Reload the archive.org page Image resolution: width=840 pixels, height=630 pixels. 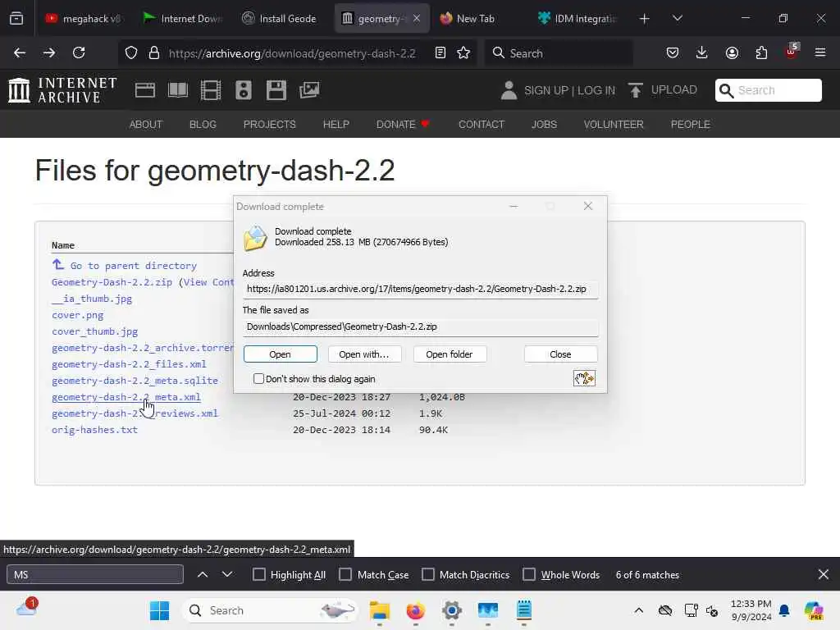[x=79, y=53]
